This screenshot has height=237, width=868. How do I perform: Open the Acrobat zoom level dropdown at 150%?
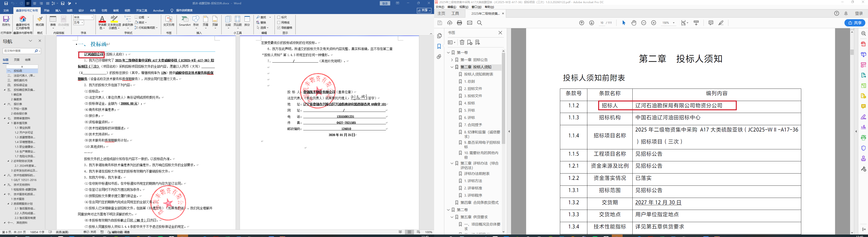tap(674, 23)
